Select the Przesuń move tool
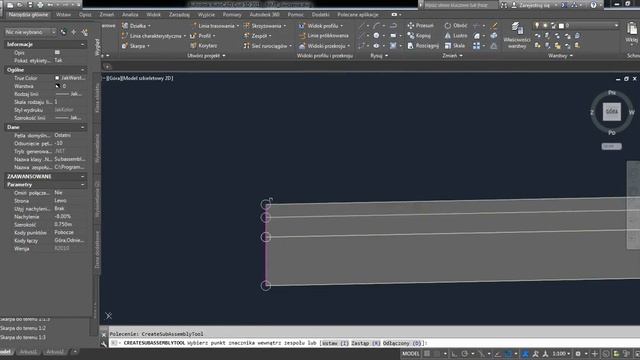 pos(421,25)
